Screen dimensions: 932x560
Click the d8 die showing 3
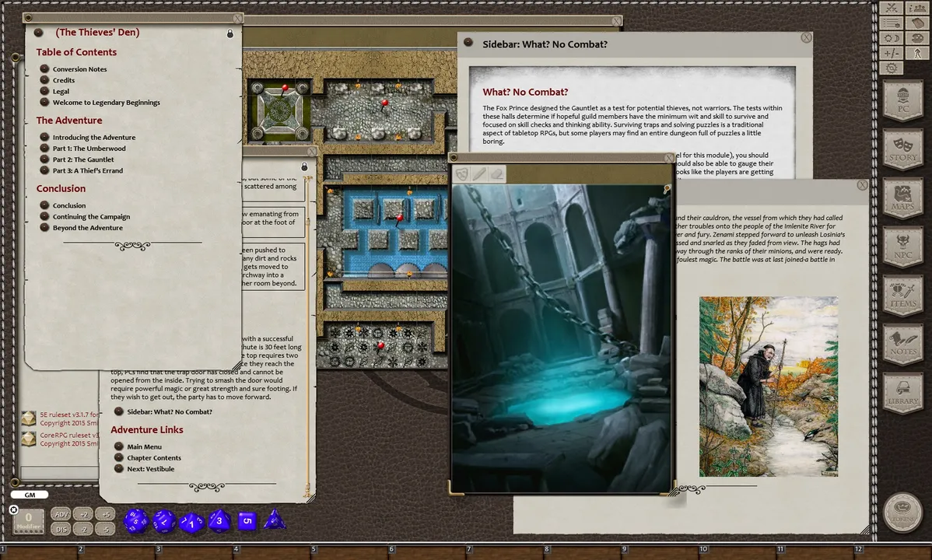click(219, 521)
